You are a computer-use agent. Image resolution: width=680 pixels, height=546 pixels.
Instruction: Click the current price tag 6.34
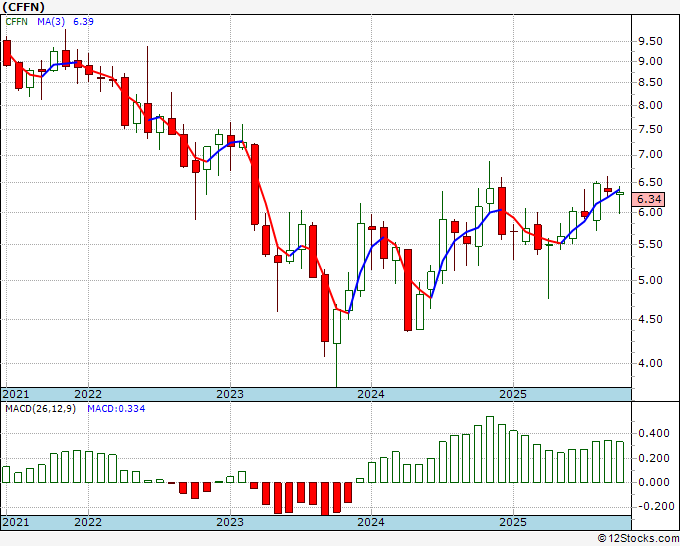[x=649, y=199]
